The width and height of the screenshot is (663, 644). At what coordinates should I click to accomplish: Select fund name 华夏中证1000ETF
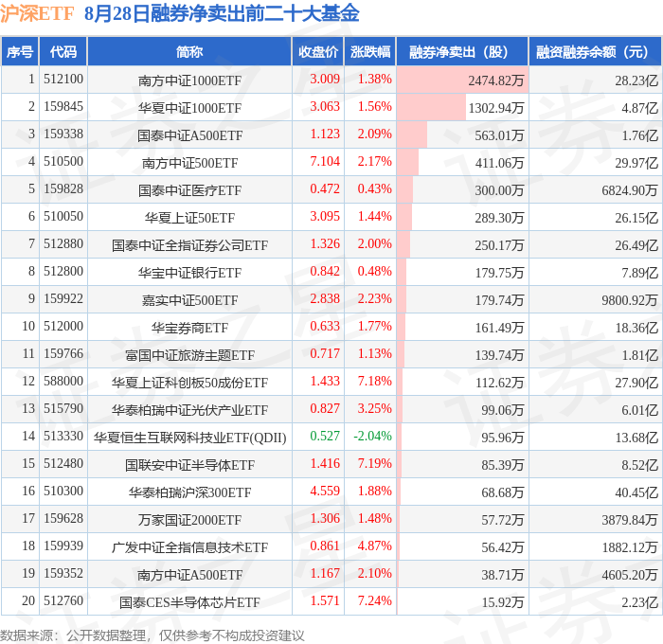(x=189, y=108)
